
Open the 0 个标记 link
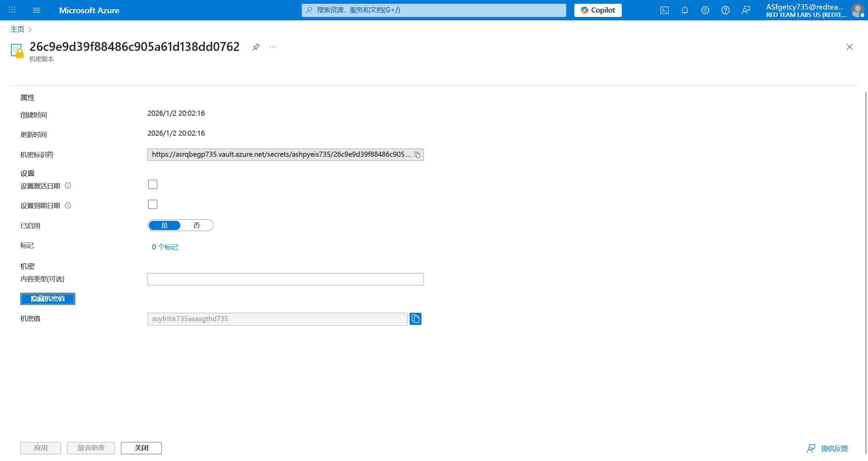[x=165, y=247]
